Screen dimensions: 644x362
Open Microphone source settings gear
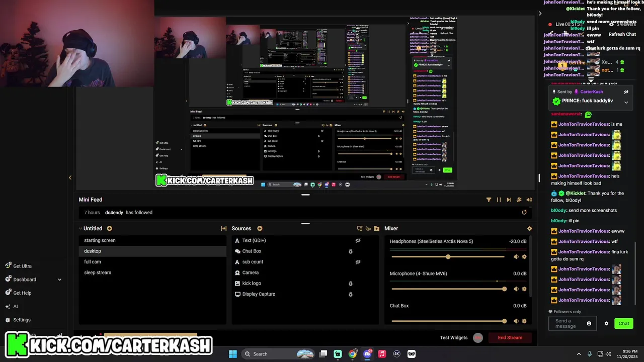[x=524, y=289]
